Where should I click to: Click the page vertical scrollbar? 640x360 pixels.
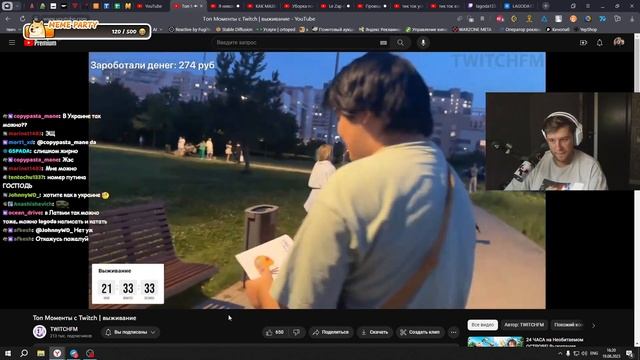point(637,190)
